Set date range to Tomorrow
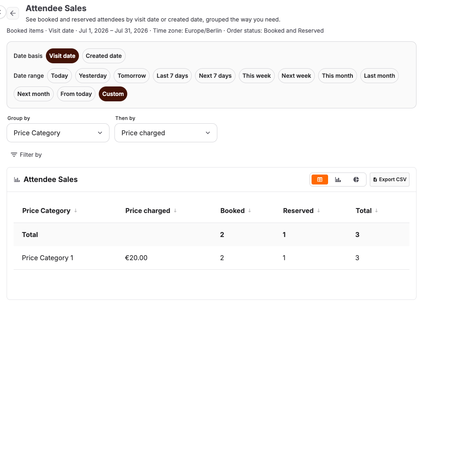 click(x=131, y=76)
